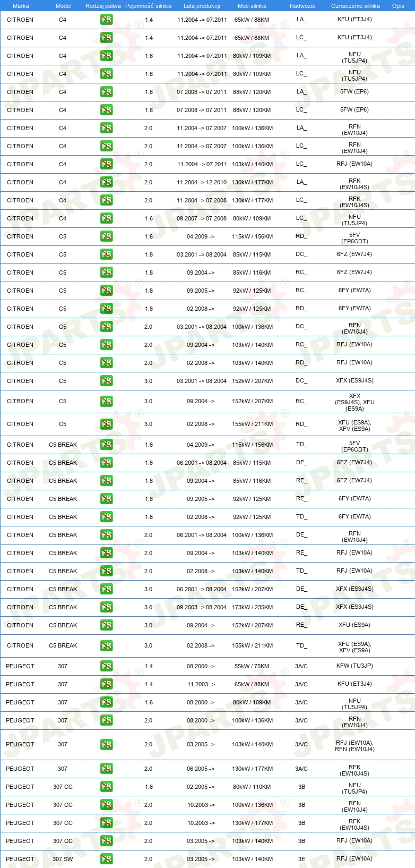
Task: Click fuel icon in C5 BREAK 2.0 DE_ row
Action: [107, 535]
